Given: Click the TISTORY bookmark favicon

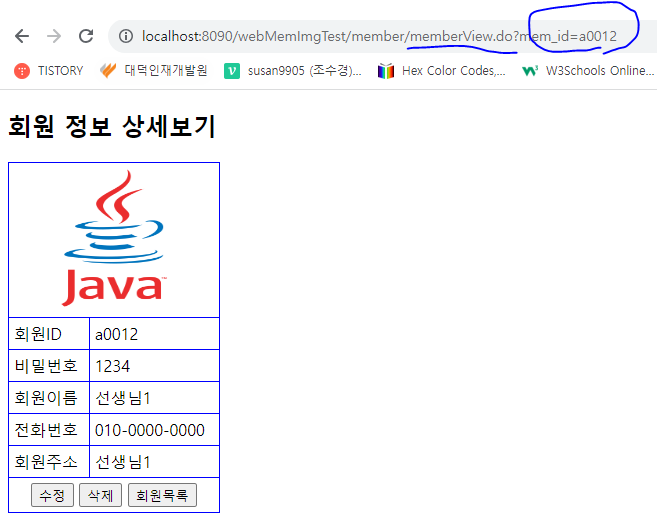Looking at the screenshot, I should (22, 71).
